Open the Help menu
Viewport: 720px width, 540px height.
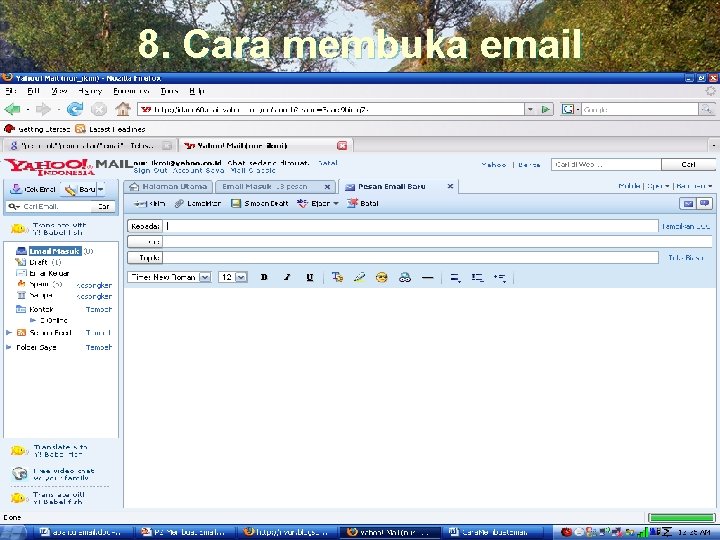(197, 91)
